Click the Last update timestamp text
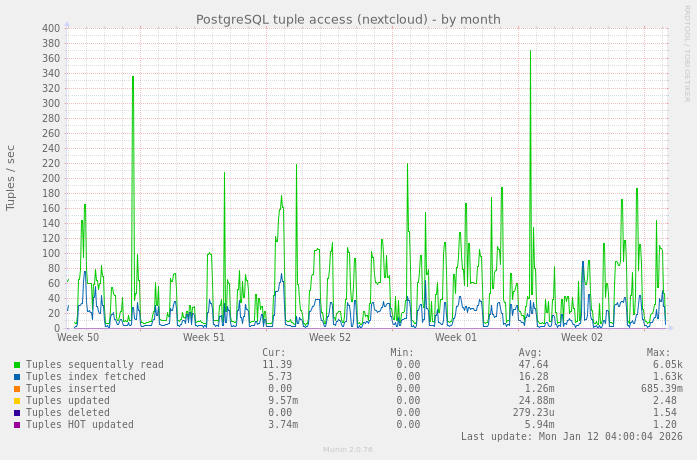697x460 pixels. click(x=572, y=436)
